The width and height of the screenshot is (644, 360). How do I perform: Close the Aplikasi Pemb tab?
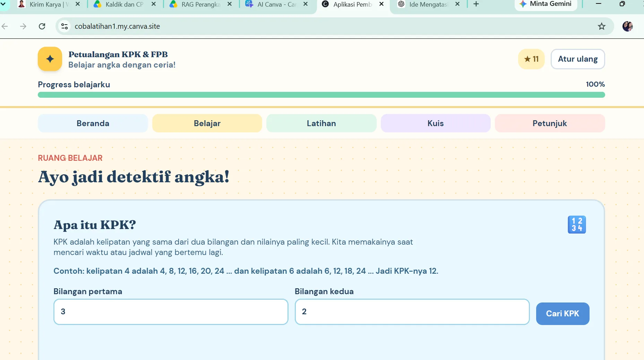tap(381, 4)
